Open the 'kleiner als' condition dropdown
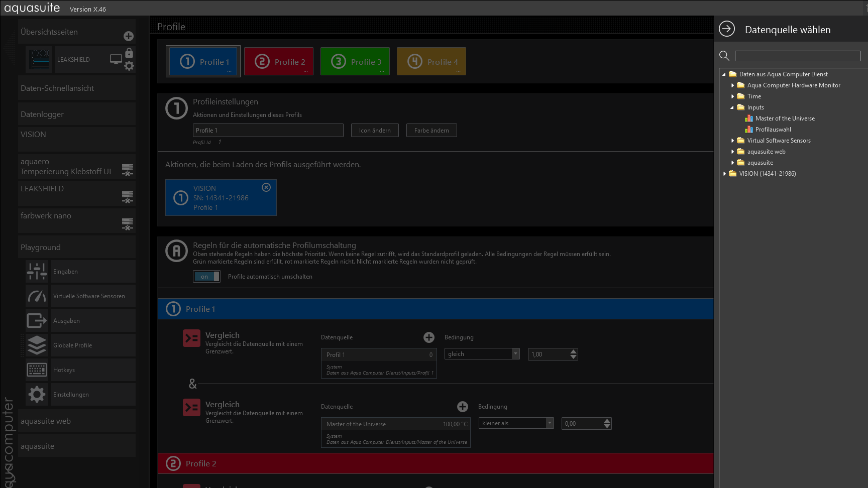The height and width of the screenshot is (488, 868). pyautogui.click(x=550, y=423)
